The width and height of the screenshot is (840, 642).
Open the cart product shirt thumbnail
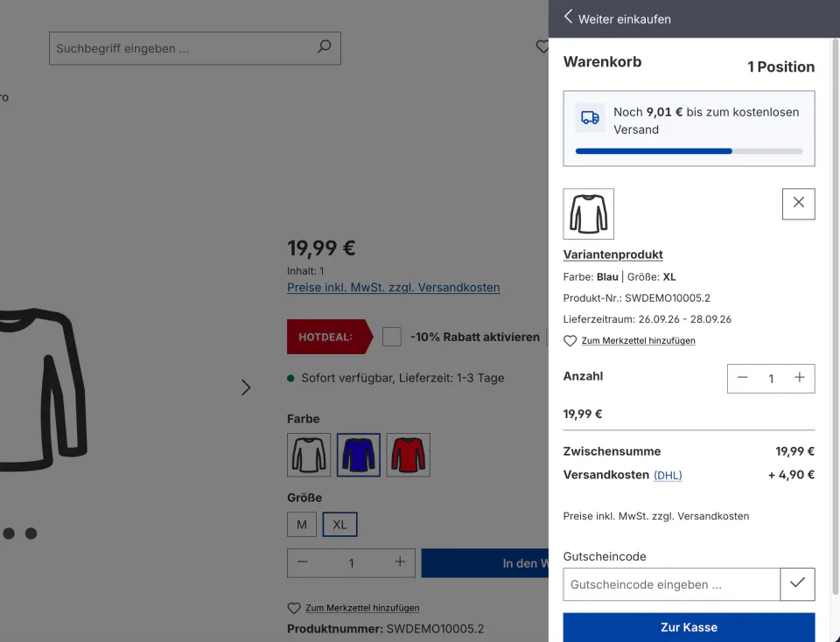click(x=588, y=213)
